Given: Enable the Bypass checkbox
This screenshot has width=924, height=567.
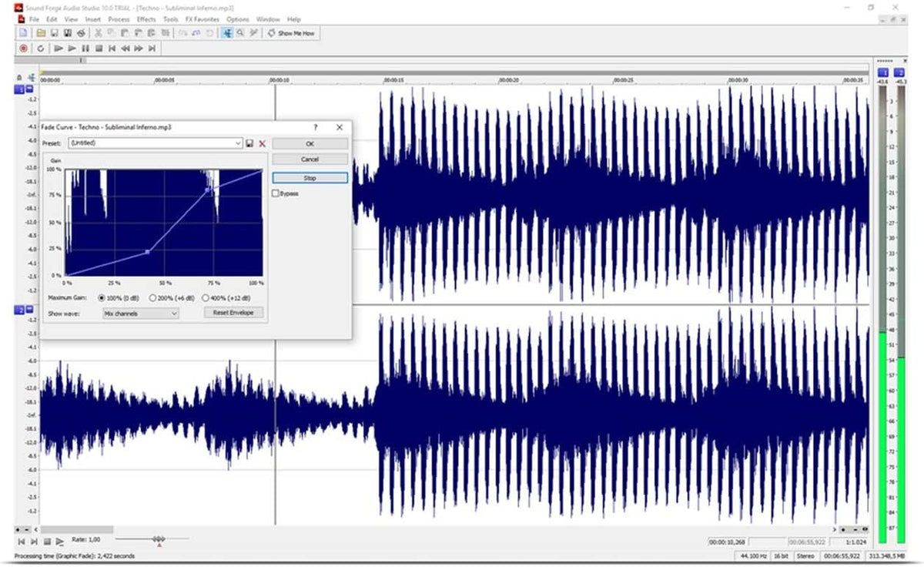Looking at the screenshot, I should [x=276, y=193].
